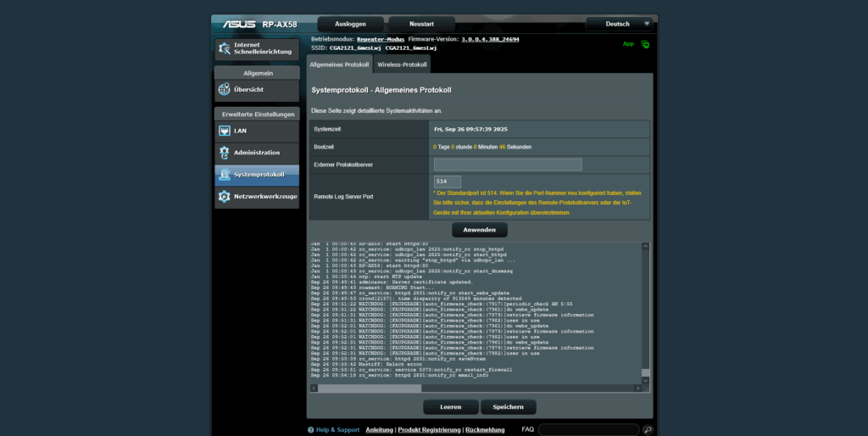This screenshot has height=436, width=868.
Task: Click the 'Erweiterte Einstellungen' sidebar header
Action: coord(258,115)
